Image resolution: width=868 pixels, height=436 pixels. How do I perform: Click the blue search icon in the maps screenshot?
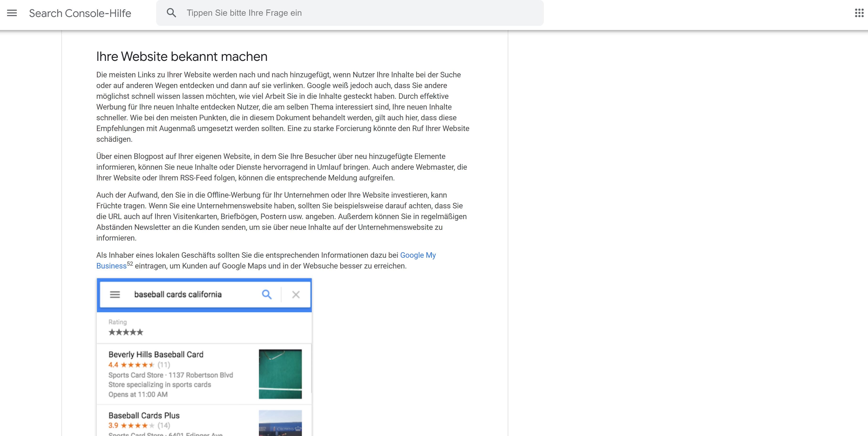pyautogui.click(x=267, y=294)
